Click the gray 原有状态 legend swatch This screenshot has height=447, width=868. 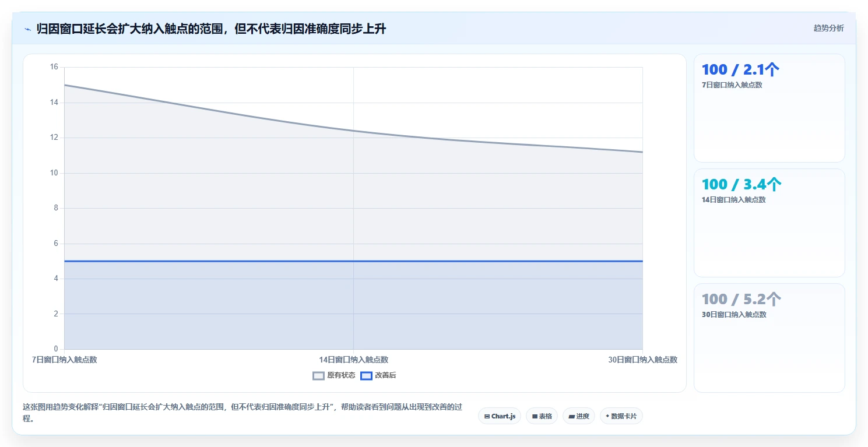[318, 375]
